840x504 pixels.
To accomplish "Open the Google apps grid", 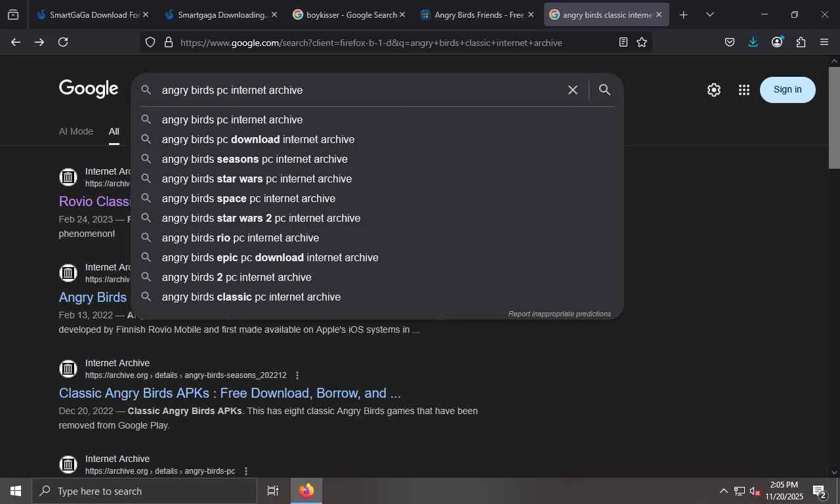I will [x=744, y=90].
